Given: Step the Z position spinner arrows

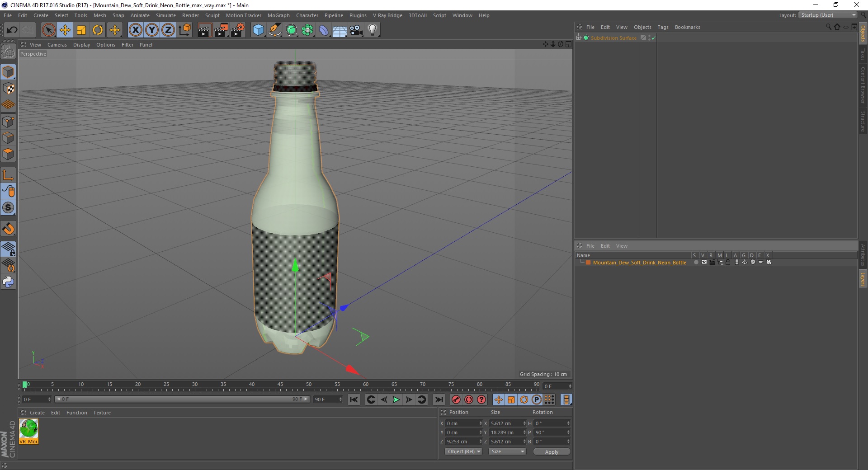Looking at the screenshot, I should [x=481, y=442].
